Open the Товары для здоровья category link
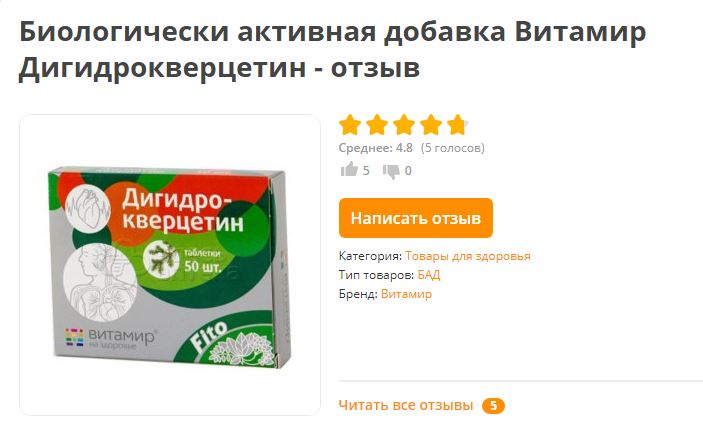The width and height of the screenshot is (703, 425). 468,256
